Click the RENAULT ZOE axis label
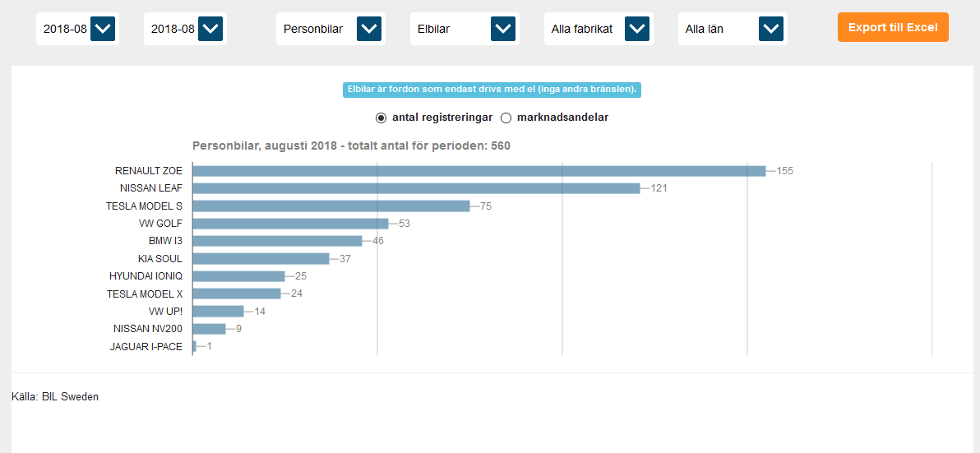 coord(149,170)
